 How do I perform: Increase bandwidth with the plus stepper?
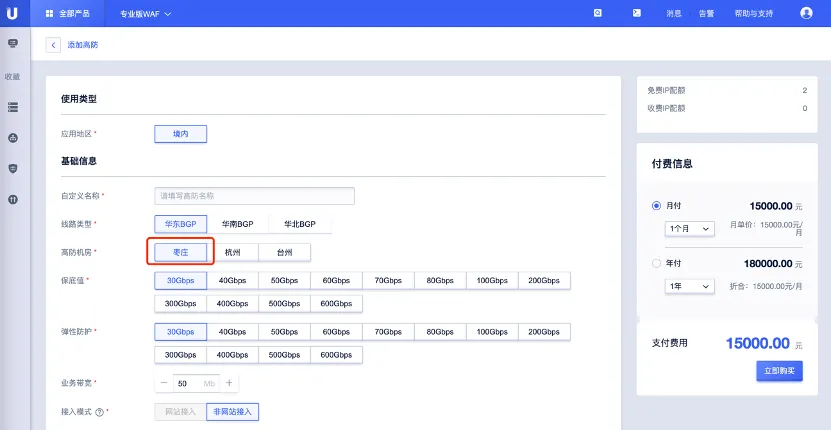(229, 383)
